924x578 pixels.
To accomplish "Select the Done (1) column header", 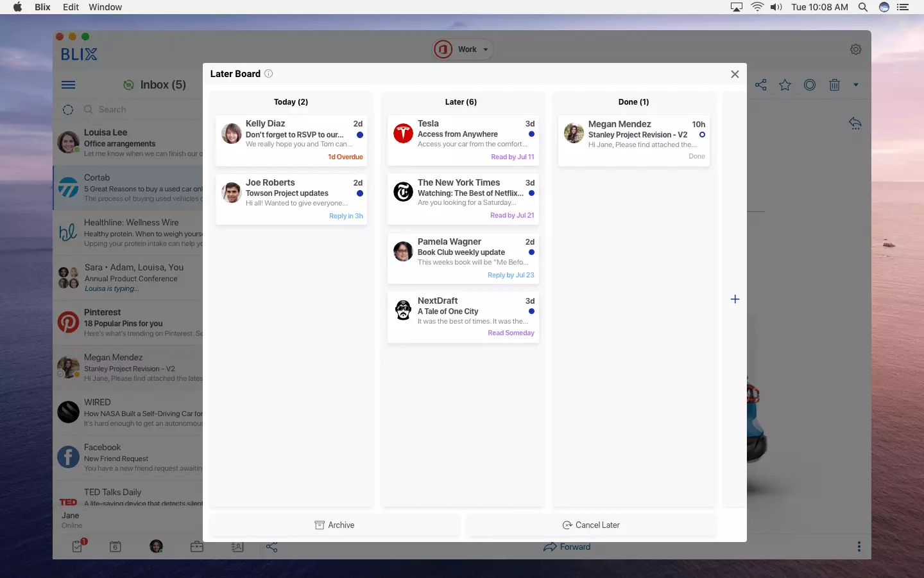I will [x=633, y=102].
